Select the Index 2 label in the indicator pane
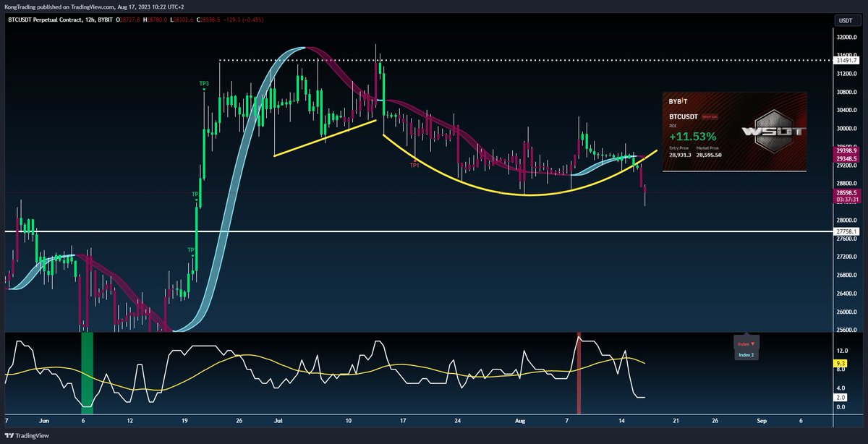Viewport: 868px width, 444px height. [746, 355]
